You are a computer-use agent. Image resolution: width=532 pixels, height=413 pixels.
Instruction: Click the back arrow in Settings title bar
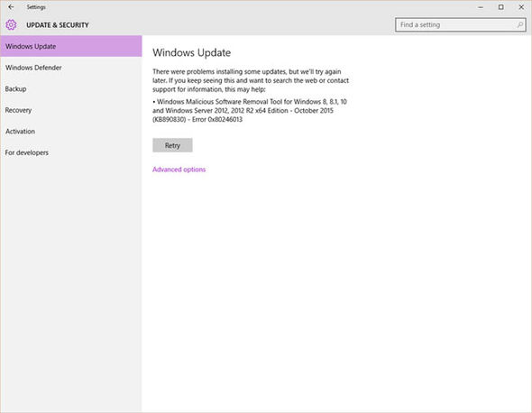pos(11,7)
